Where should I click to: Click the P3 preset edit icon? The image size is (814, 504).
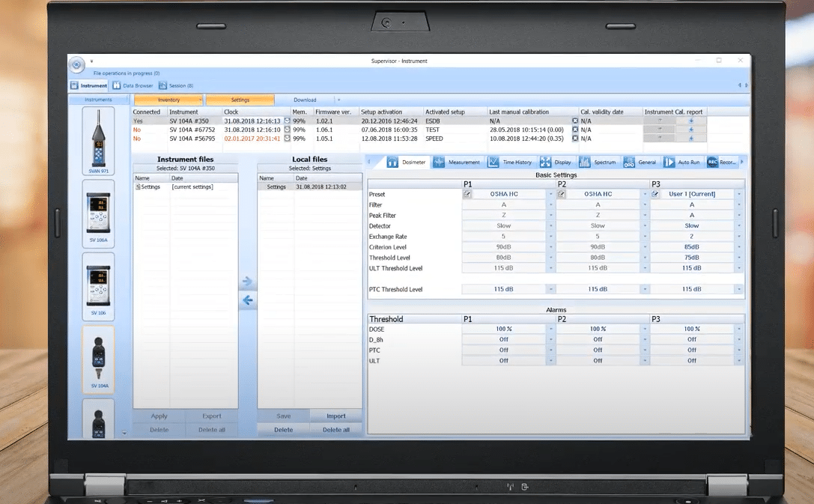point(655,194)
